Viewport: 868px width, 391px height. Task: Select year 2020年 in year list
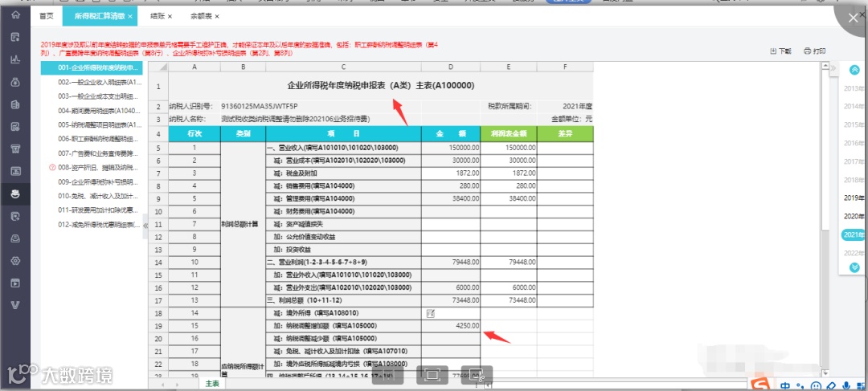(x=854, y=216)
